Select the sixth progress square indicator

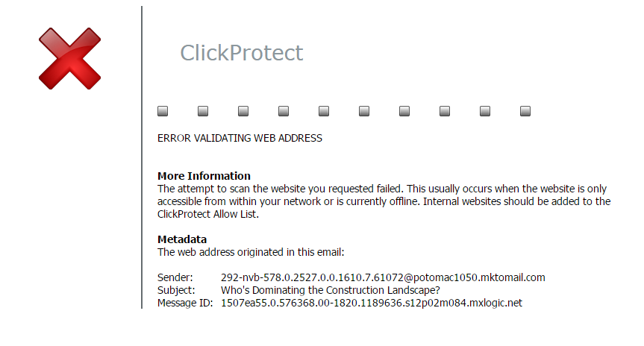(364, 111)
